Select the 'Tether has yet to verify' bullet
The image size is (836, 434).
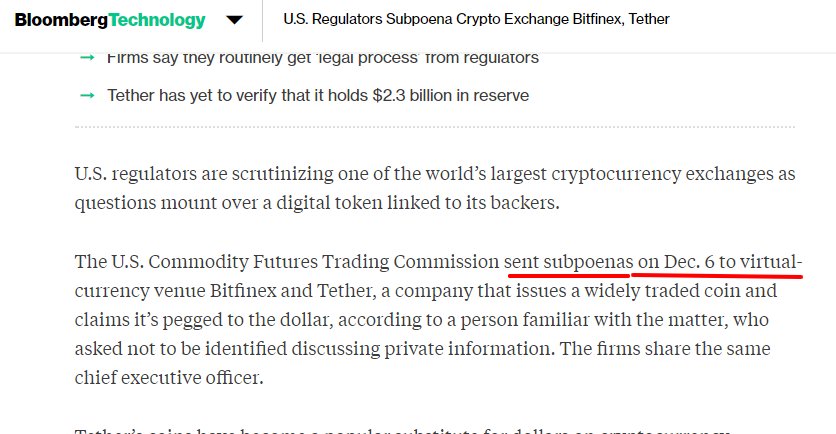point(318,95)
